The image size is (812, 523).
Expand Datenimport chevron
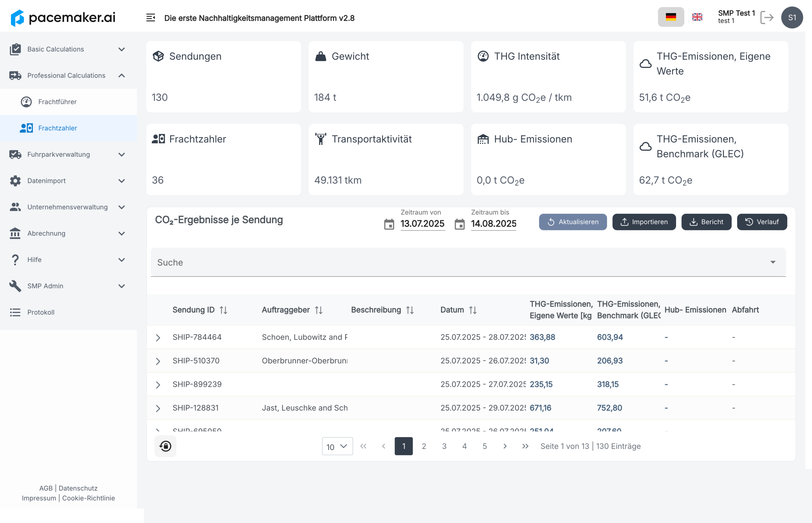click(122, 181)
